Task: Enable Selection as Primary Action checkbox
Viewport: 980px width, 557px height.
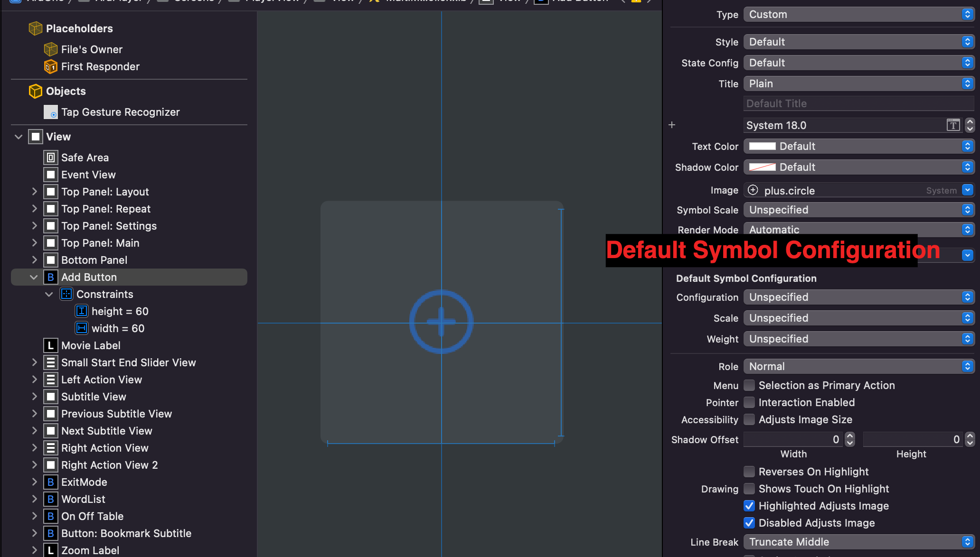Action: [x=749, y=385]
